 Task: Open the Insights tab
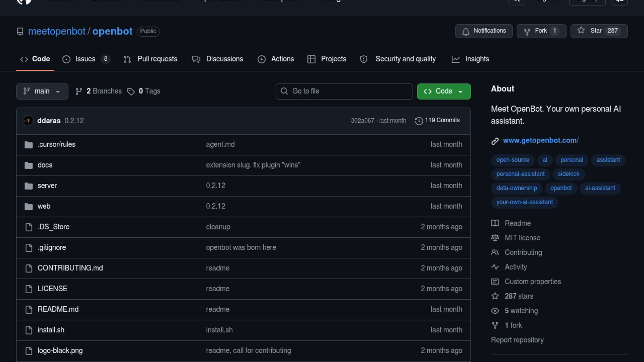click(x=477, y=59)
